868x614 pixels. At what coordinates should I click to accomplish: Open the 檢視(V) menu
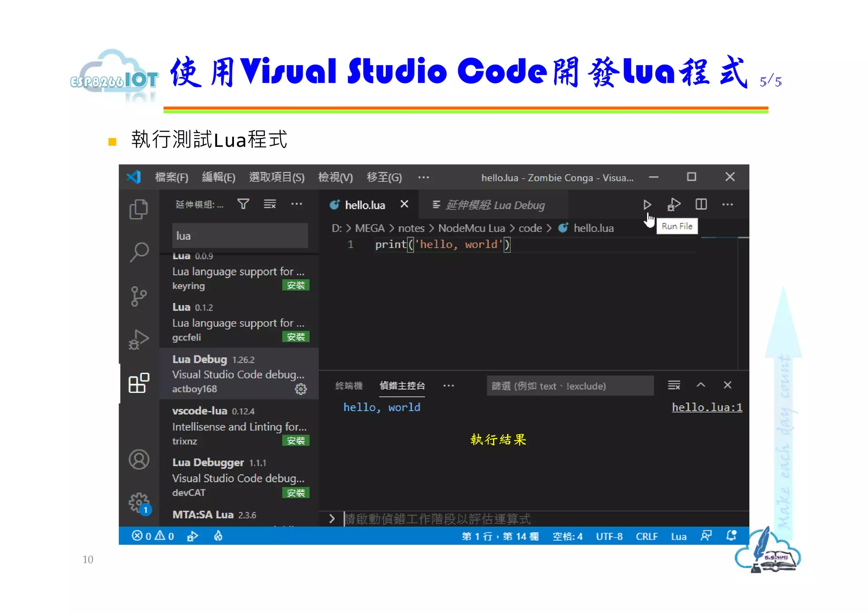336,177
